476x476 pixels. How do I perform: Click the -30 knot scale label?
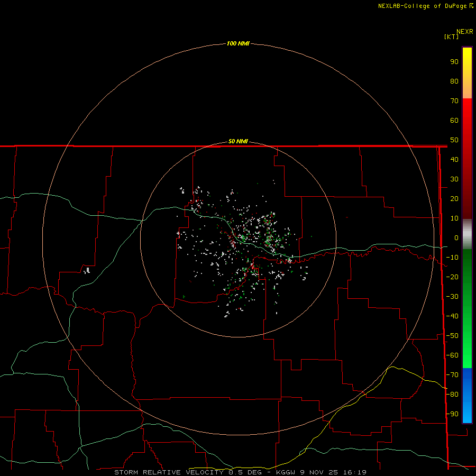point(452,297)
